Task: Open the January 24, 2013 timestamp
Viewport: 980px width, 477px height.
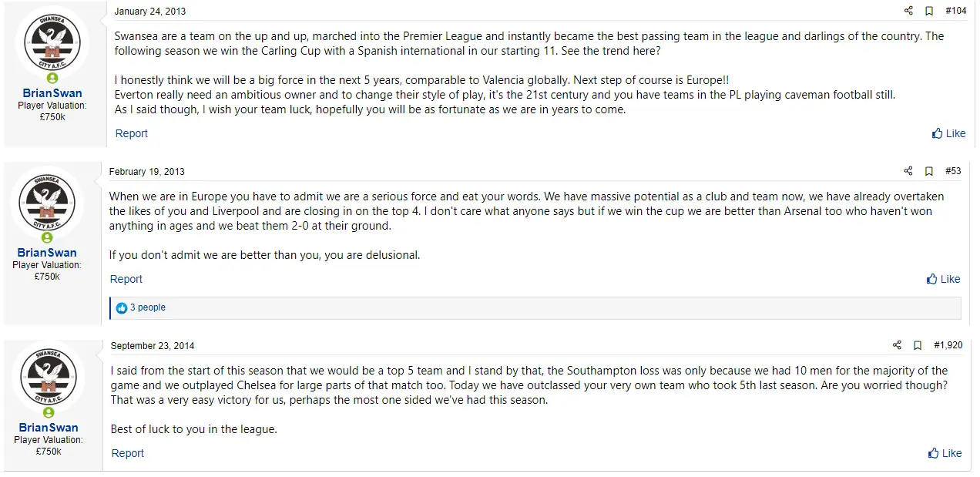Action: pos(149,12)
